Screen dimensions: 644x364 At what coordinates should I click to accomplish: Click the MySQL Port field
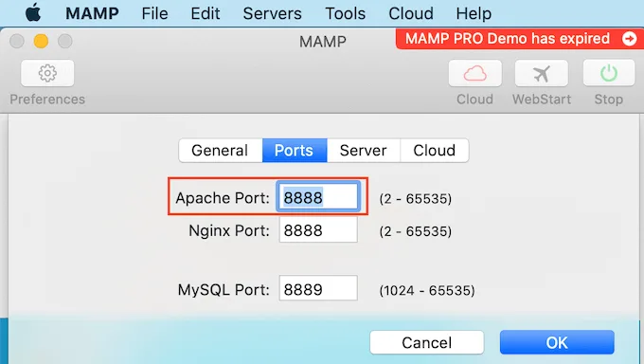(x=318, y=288)
